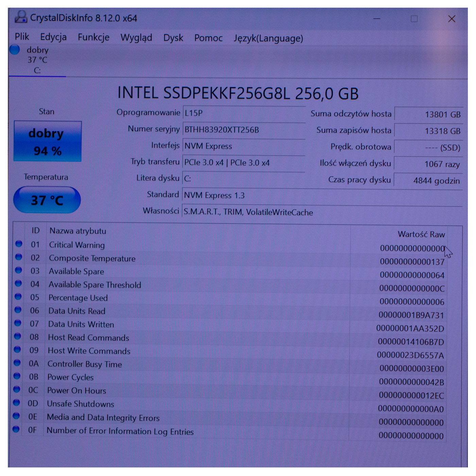Click the Litera dysku field showing C:
476x476 pixels.
[x=244, y=178]
